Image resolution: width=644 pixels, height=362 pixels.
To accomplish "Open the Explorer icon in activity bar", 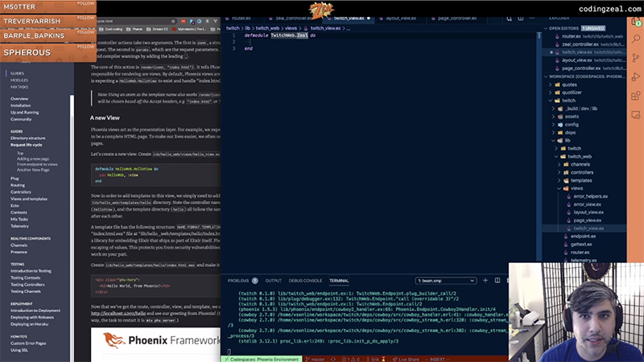I will tap(636, 22).
